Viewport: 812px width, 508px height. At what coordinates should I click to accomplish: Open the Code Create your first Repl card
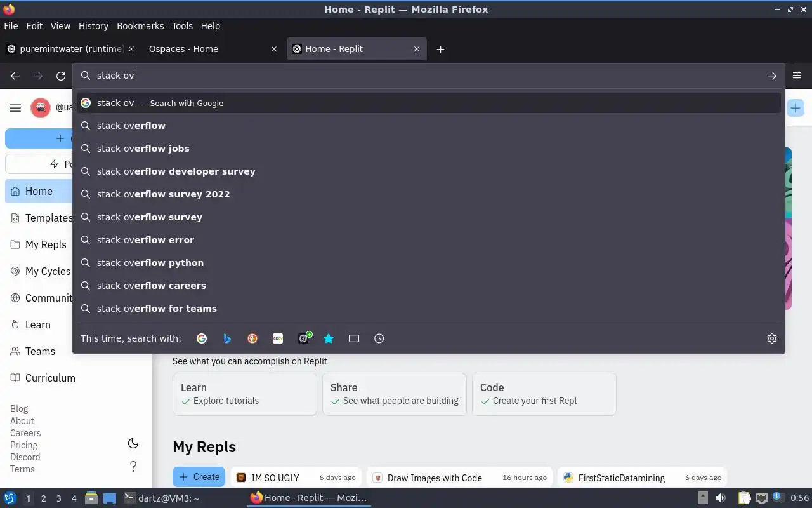tap(544, 394)
